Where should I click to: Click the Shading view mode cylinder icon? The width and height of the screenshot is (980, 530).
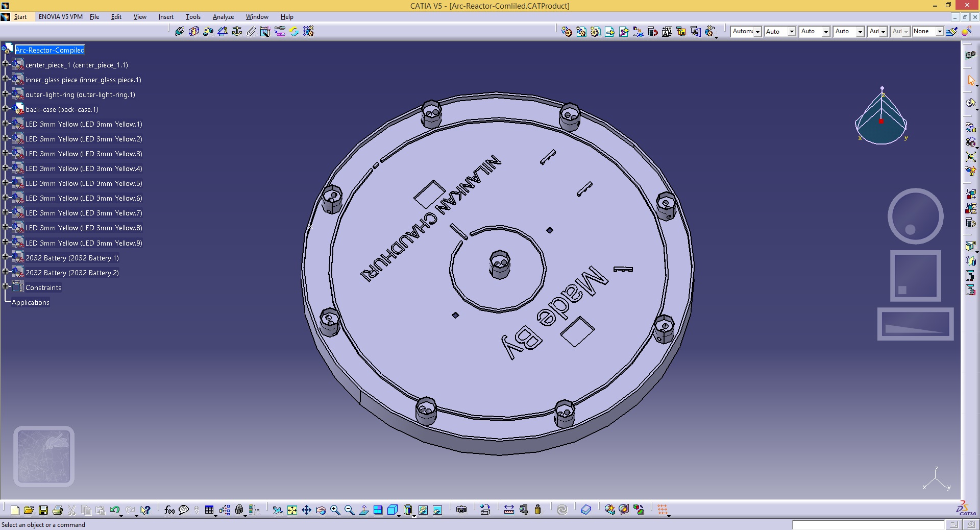coord(407,510)
